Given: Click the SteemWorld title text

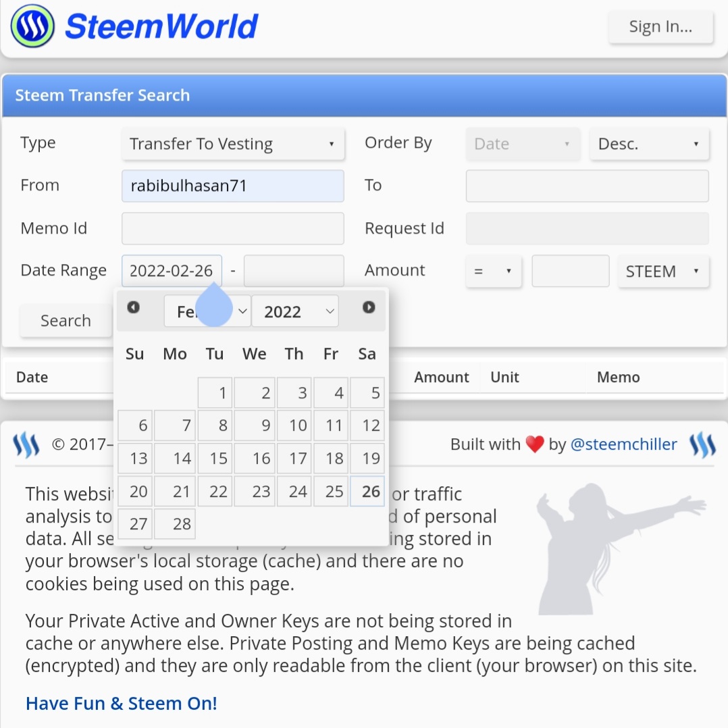Looking at the screenshot, I should pos(161,26).
